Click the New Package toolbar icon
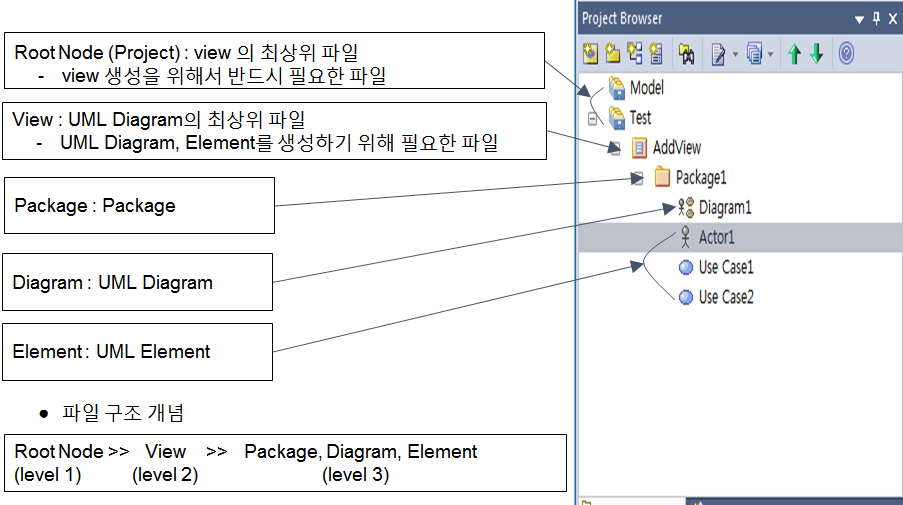The image size is (903, 505). click(x=613, y=54)
